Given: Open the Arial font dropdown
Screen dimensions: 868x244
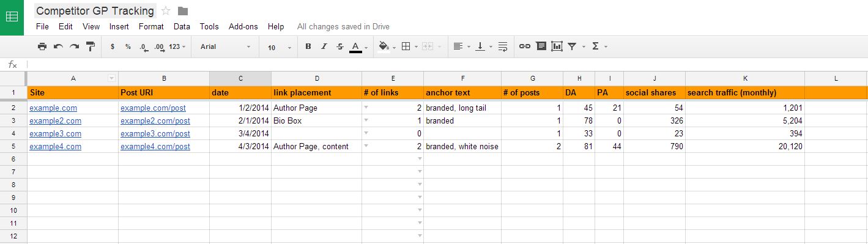Looking at the screenshot, I should 225,46.
